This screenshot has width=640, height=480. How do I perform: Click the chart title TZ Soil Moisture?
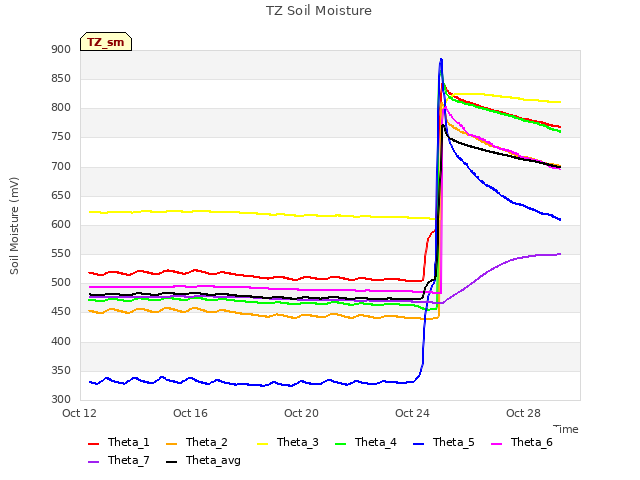319,11
